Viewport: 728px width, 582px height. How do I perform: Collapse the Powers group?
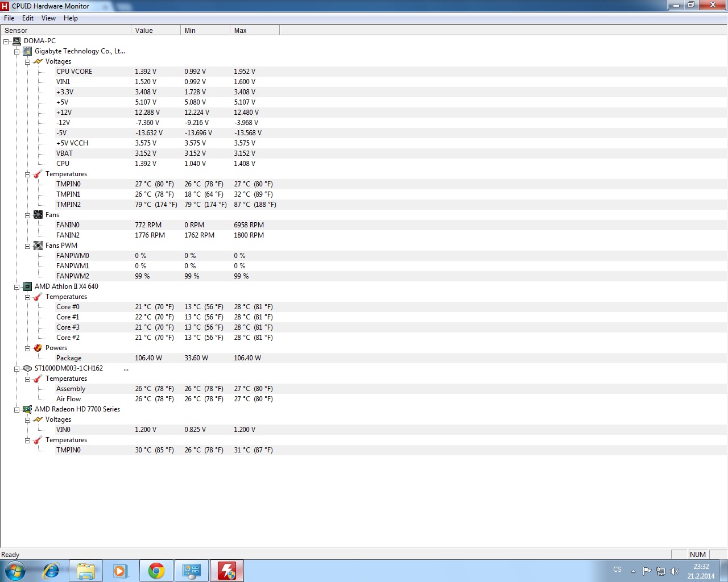(x=27, y=348)
